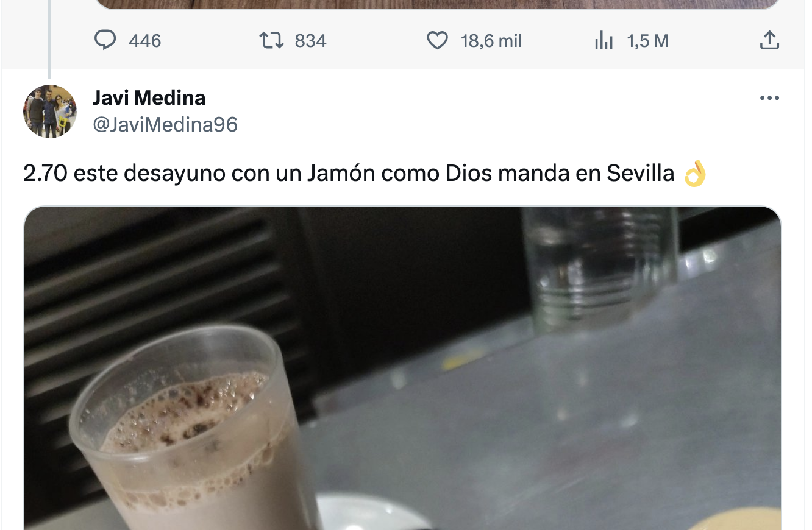Click the reply speech bubble icon
Screen dimensions: 812x530
(x=105, y=41)
